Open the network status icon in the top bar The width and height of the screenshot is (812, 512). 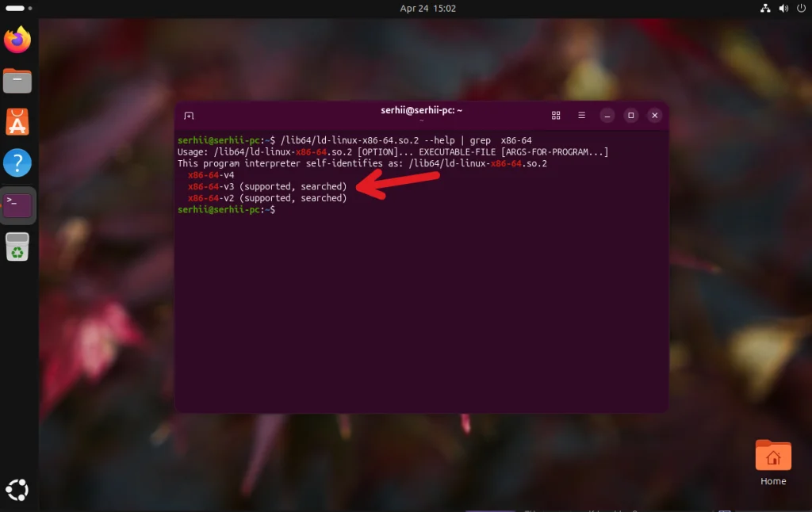click(765, 8)
